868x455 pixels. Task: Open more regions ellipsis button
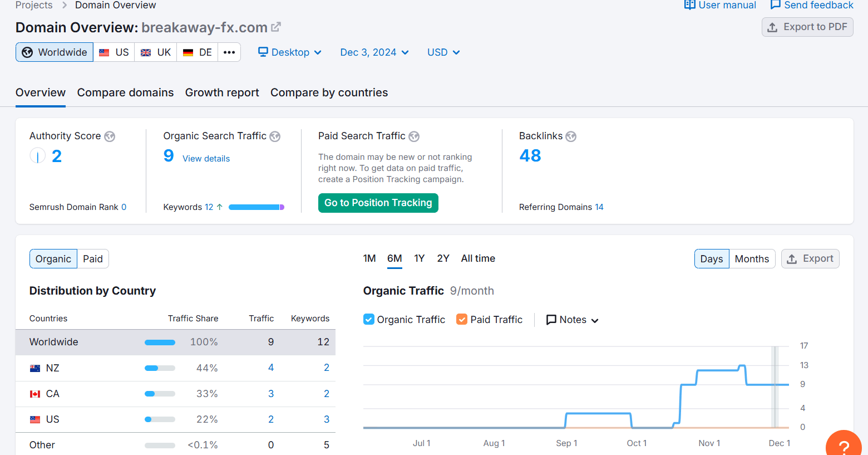point(229,52)
